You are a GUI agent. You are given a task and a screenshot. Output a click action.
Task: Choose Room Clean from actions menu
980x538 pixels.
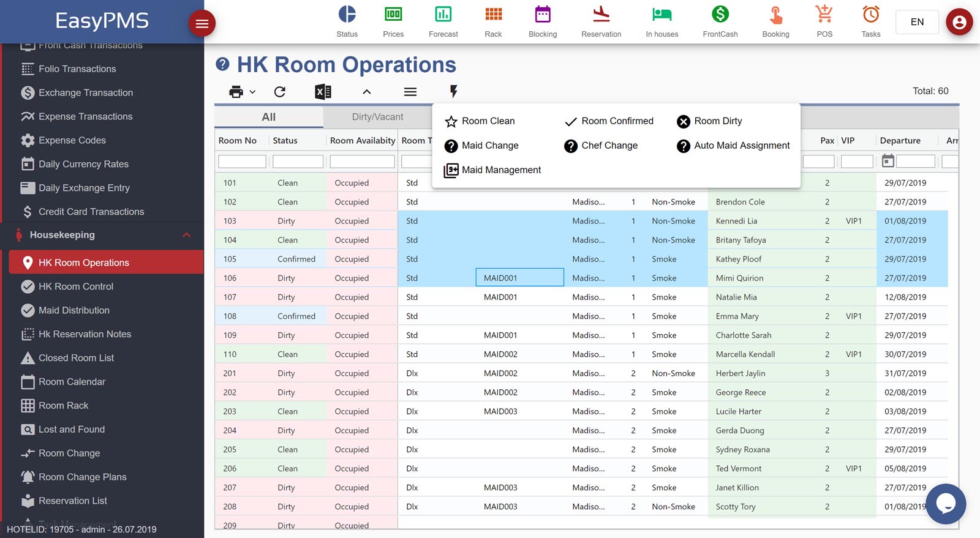(x=480, y=121)
